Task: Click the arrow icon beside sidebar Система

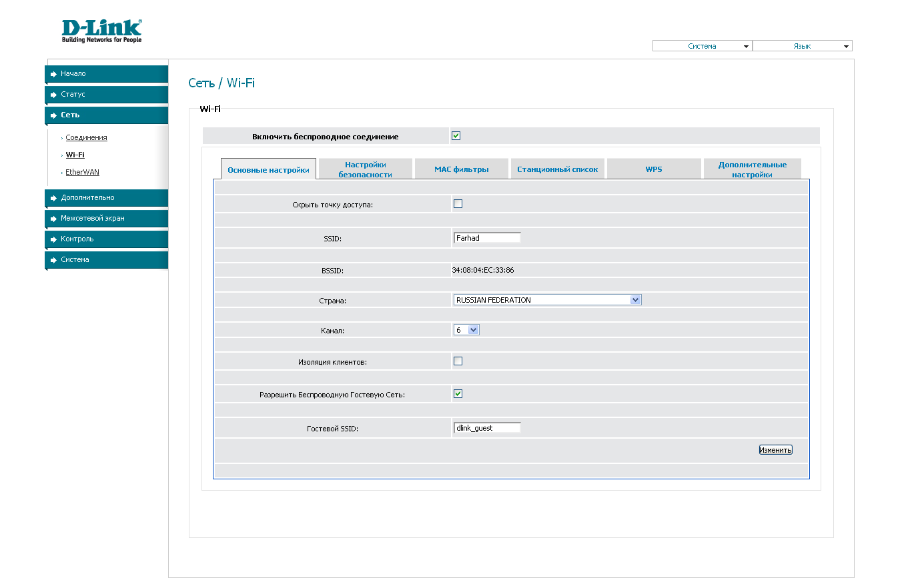Action: click(x=53, y=260)
